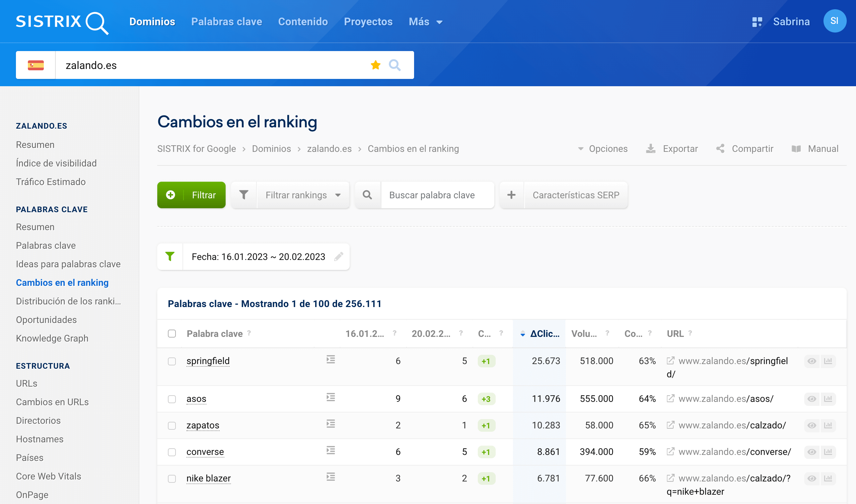Check the select-all checkbox in the table header
Image resolution: width=856 pixels, height=504 pixels.
(172, 334)
